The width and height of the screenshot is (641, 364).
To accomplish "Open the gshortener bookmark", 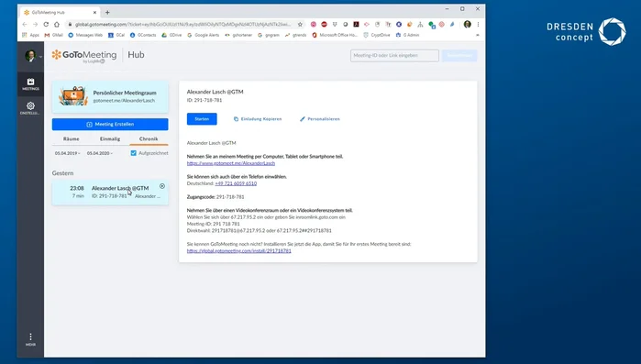I will coord(238,35).
